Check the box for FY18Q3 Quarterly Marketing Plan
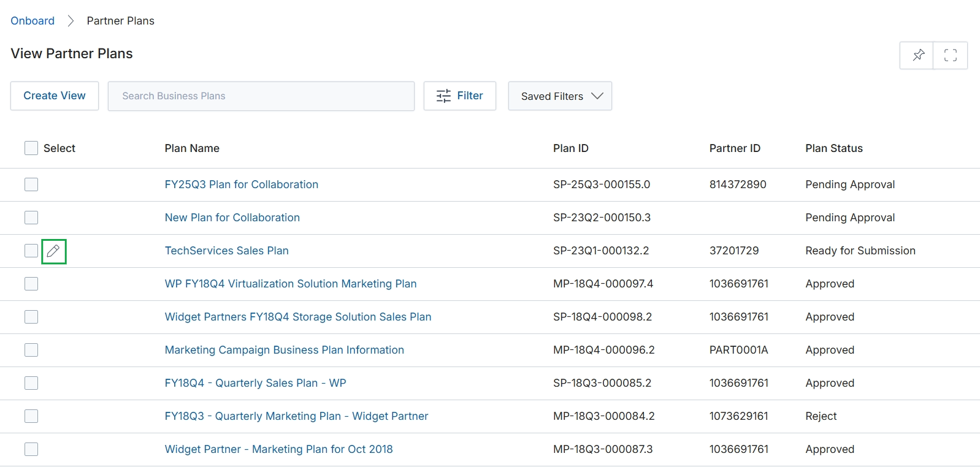This screenshot has width=980, height=467. pos(31,416)
